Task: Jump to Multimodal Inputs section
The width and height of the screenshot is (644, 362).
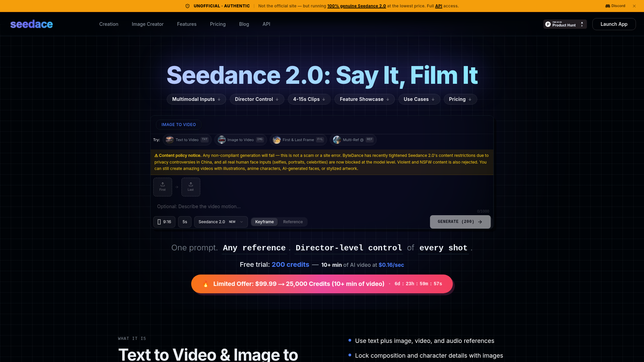Action: 196,99
